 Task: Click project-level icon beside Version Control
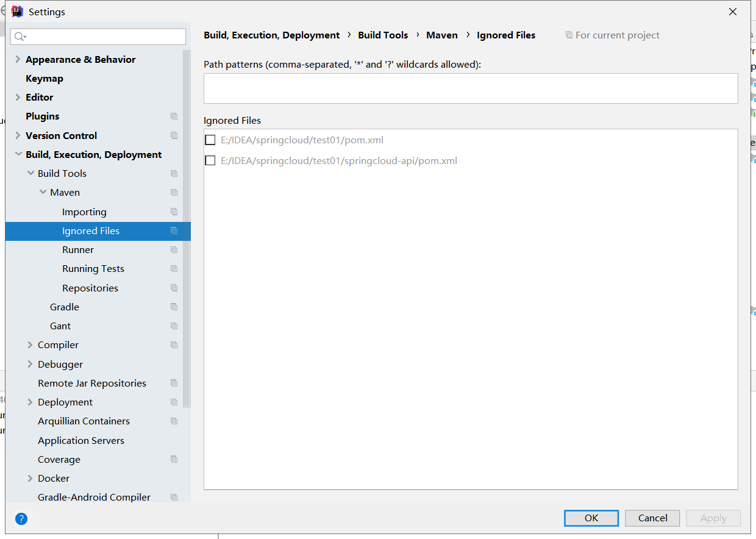(174, 135)
